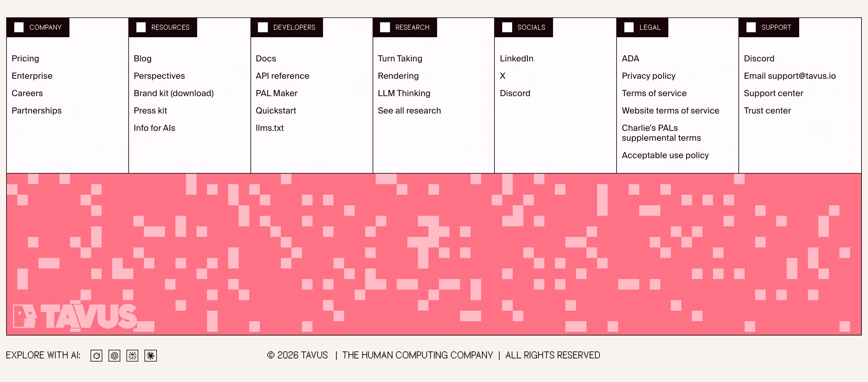Open the ChatGPT explore icon
Screen dimensions: 868x382
point(114,355)
